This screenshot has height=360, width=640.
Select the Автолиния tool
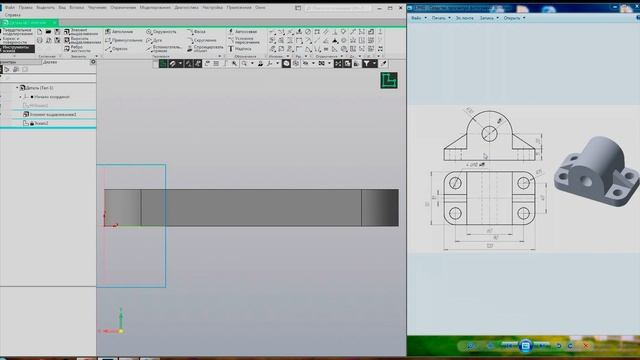[119, 31]
